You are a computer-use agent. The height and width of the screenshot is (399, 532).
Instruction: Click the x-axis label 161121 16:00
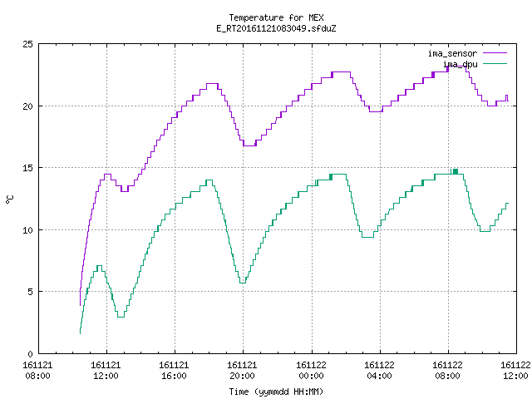[x=174, y=371]
